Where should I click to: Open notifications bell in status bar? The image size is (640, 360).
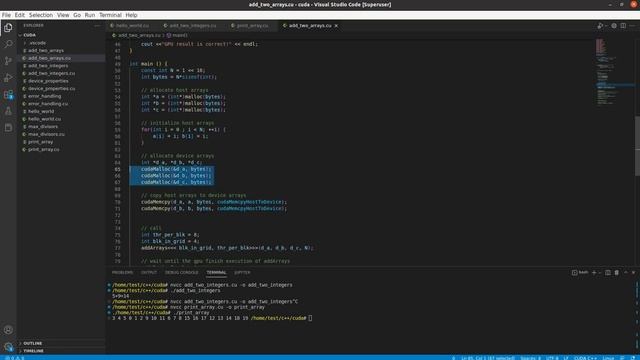tap(633, 358)
